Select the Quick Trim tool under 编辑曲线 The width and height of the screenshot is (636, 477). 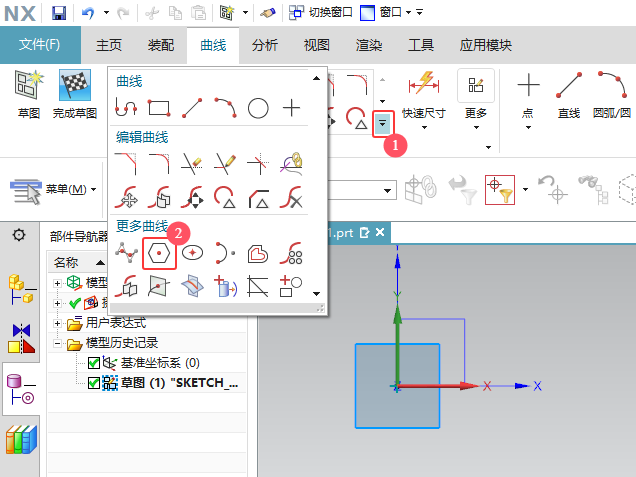(192, 164)
